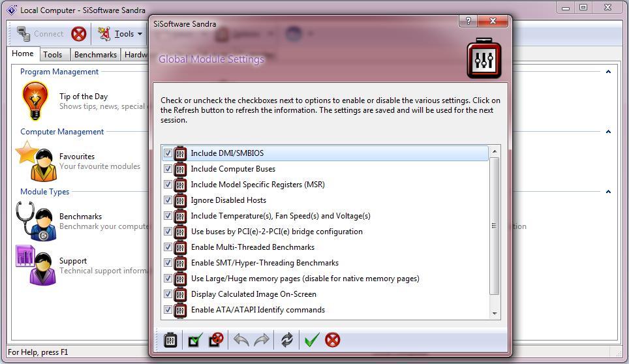Switch to the Home tab
629x364 pixels.
click(x=23, y=53)
